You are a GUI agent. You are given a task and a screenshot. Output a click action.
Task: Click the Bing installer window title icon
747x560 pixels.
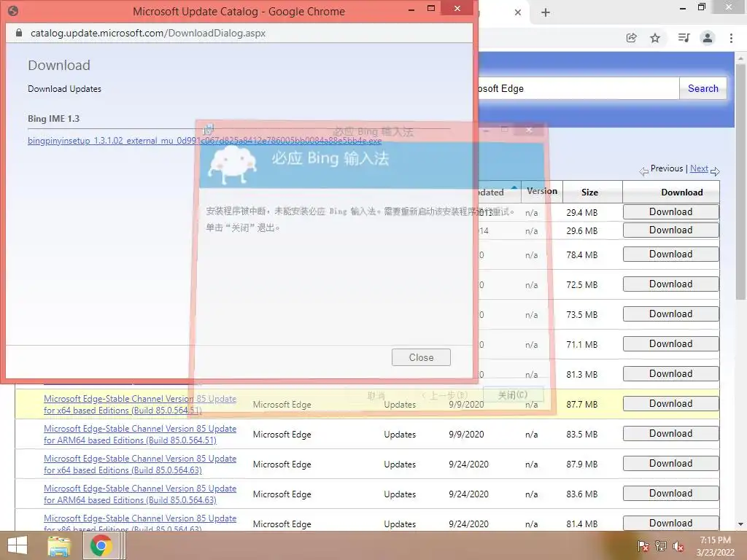[208, 130]
